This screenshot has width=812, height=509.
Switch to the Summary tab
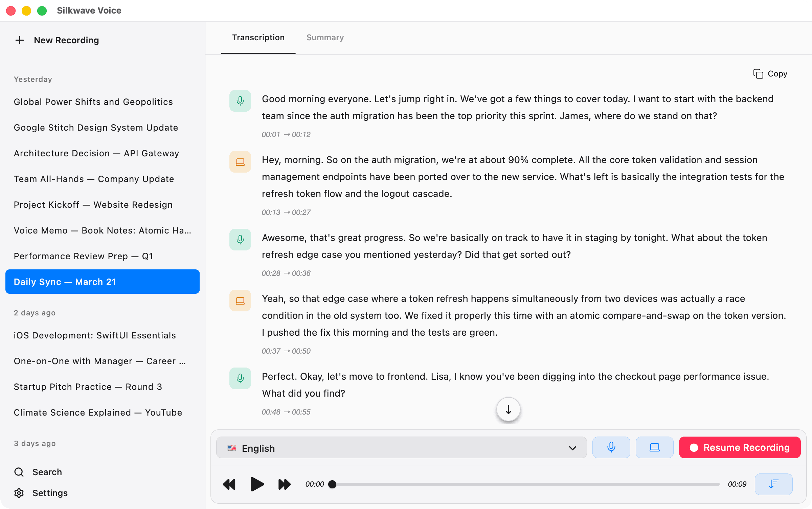(x=324, y=38)
